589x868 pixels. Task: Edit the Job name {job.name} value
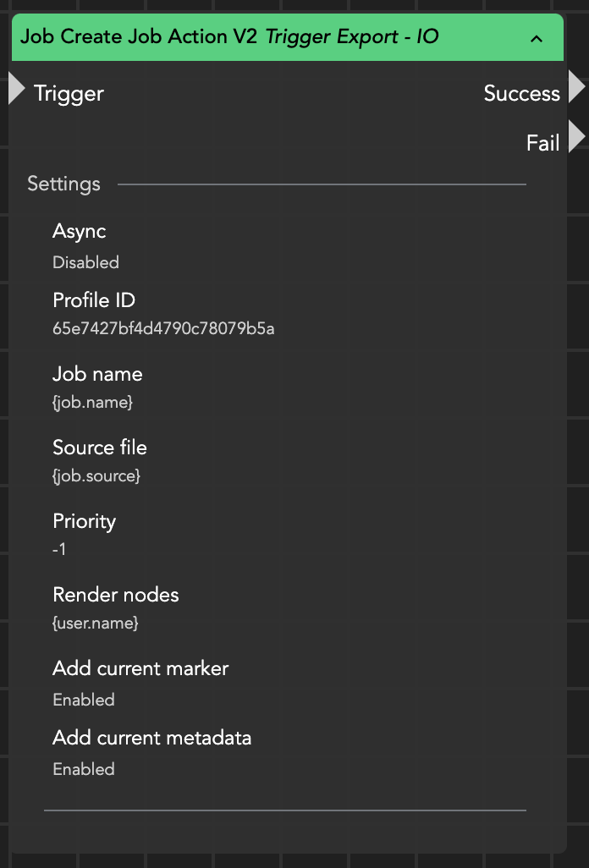click(93, 402)
